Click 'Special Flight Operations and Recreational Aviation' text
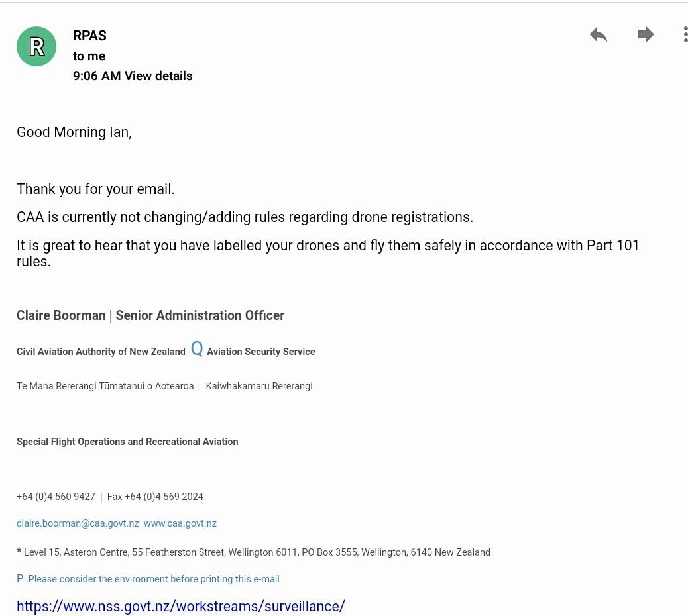This screenshot has width=688, height=616. click(x=127, y=442)
